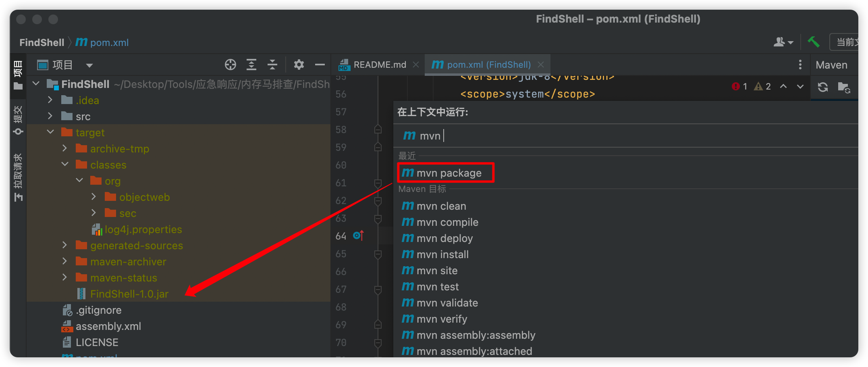Toggle fold marker on line 61

[x=378, y=183]
